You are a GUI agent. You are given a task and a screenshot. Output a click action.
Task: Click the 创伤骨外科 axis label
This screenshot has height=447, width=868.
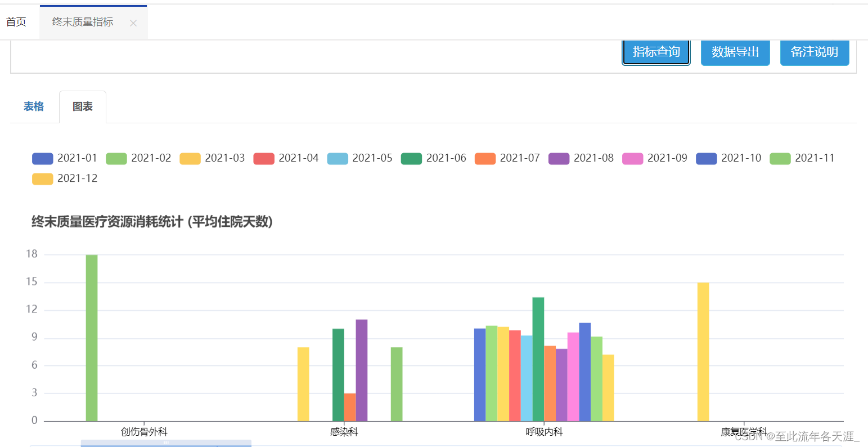click(144, 432)
